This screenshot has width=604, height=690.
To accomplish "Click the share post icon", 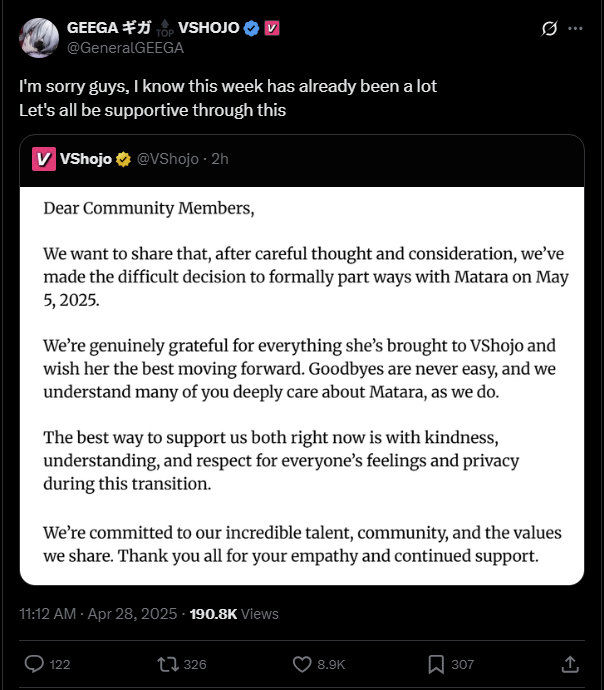I will click(570, 664).
